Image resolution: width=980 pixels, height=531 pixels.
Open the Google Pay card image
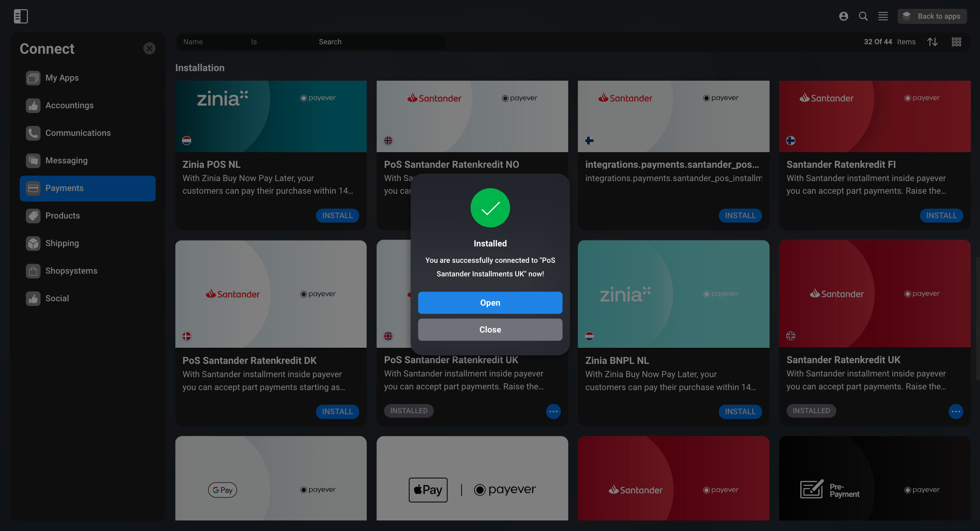click(x=271, y=479)
